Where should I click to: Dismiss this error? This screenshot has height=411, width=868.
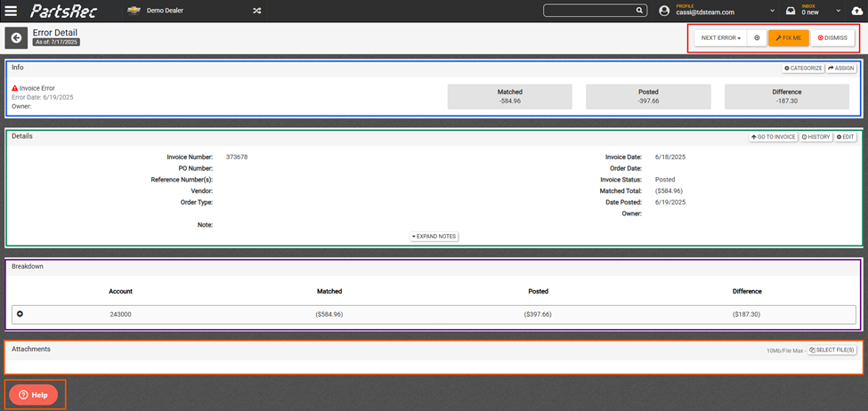(832, 38)
